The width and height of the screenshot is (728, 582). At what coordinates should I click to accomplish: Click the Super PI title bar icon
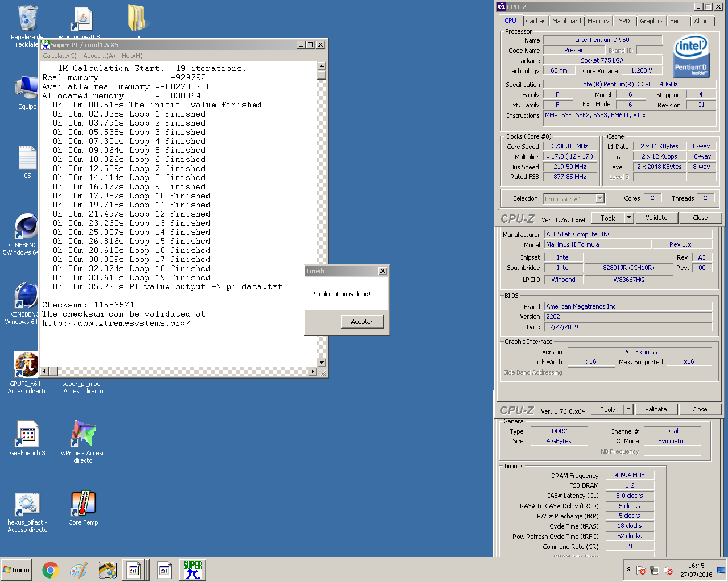point(45,44)
